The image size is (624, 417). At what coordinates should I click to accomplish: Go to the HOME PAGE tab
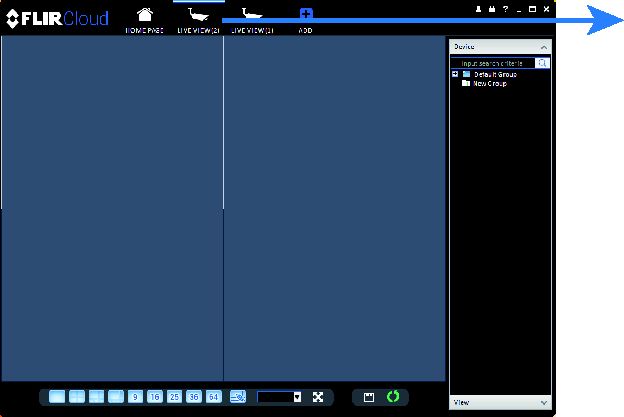(144, 20)
